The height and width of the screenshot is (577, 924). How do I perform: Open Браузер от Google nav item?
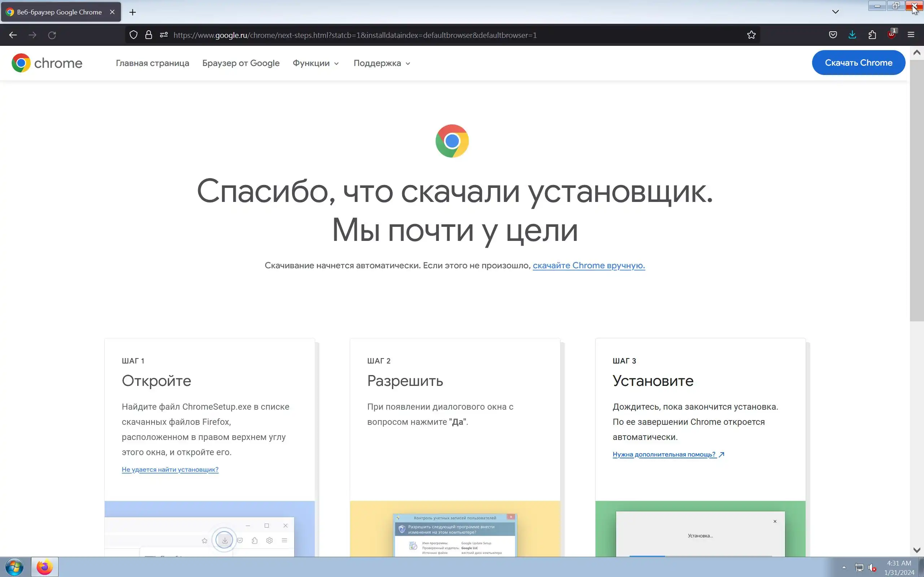[x=240, y=63]
